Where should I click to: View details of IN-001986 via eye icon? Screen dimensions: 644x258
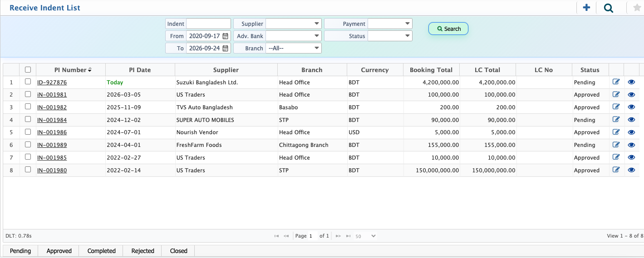631,132
